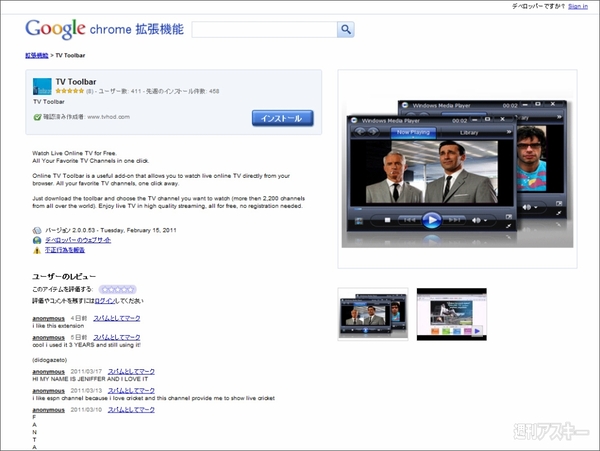The height and width of the screenshot is (451, 600).
Task: Select the first media player thumbnail
Action: (373, 314)
